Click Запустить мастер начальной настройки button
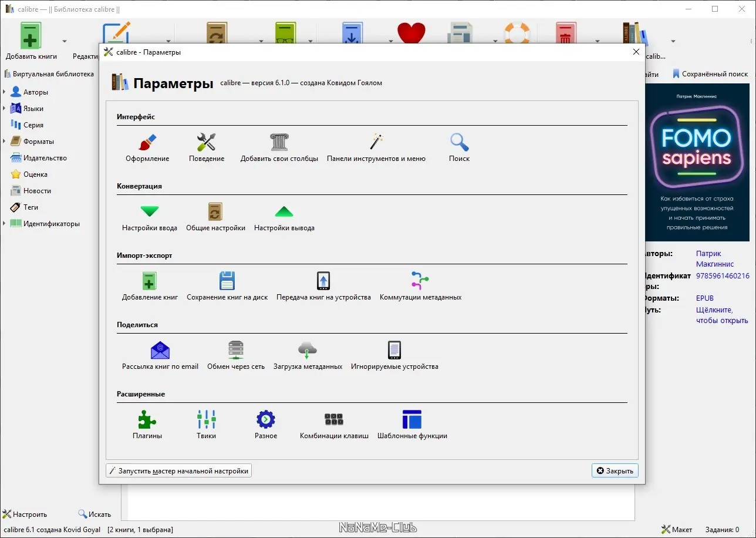 [x=178, y=470]
